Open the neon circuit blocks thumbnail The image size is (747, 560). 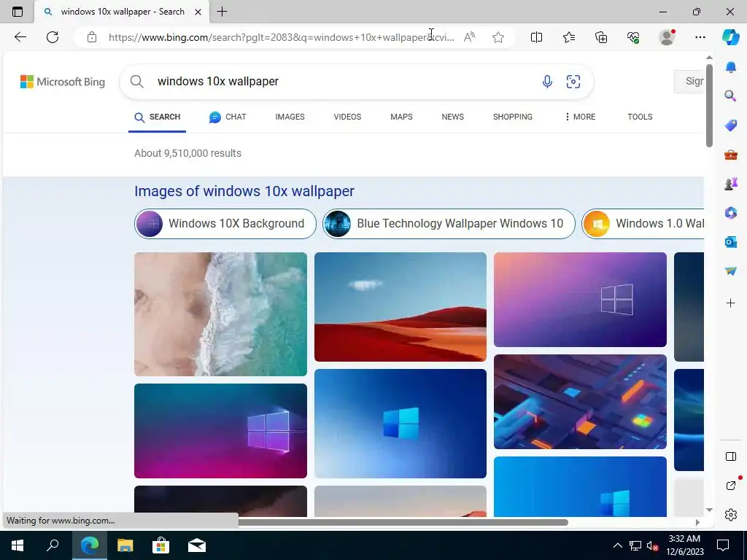580,402
